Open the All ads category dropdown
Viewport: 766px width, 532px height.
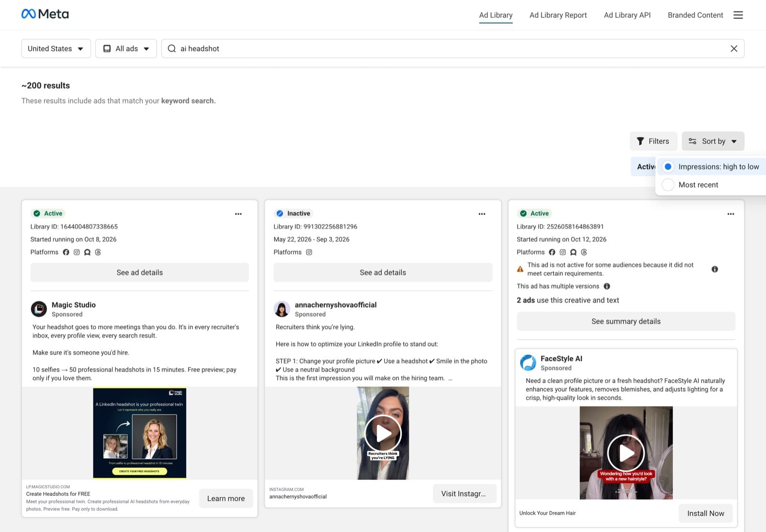[x=126, y=48]
